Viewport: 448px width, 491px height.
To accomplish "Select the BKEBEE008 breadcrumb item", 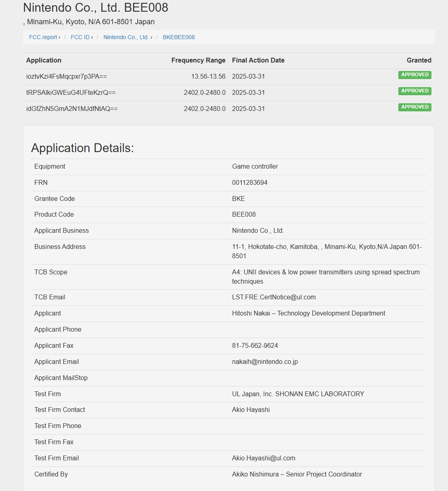I will [x=179, y=37].
